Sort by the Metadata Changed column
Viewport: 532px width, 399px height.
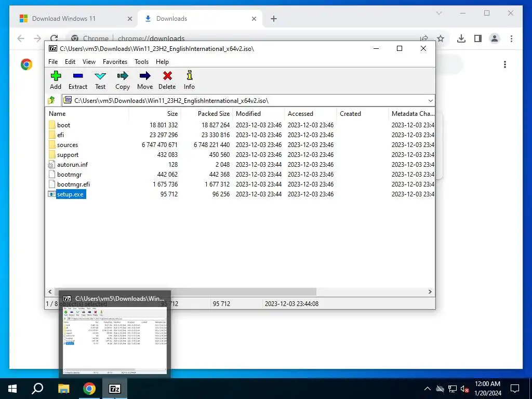pos(412,114)
